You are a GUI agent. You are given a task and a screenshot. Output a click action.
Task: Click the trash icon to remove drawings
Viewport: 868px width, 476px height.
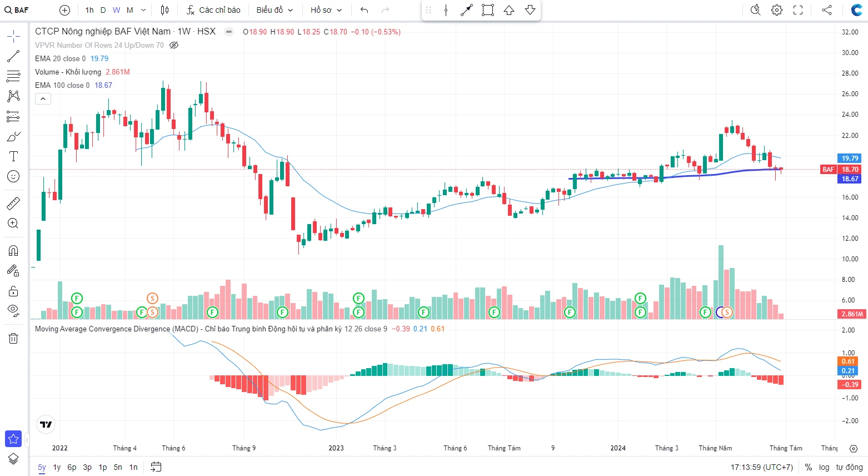coord(13,338)
